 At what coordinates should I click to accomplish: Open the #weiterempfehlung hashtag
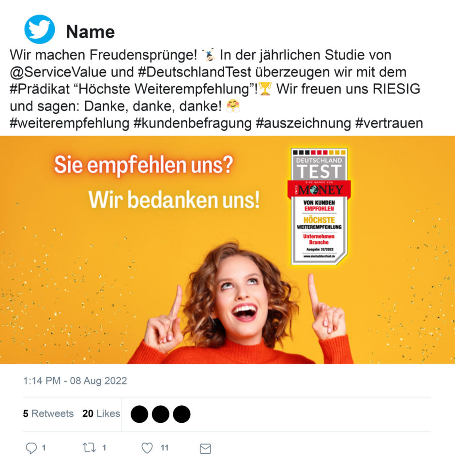(x=70, y=123)
